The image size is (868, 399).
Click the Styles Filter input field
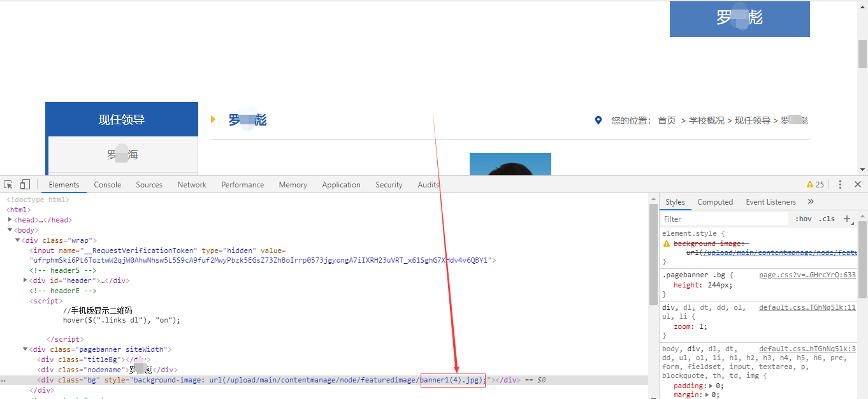(x=724, y=219)
